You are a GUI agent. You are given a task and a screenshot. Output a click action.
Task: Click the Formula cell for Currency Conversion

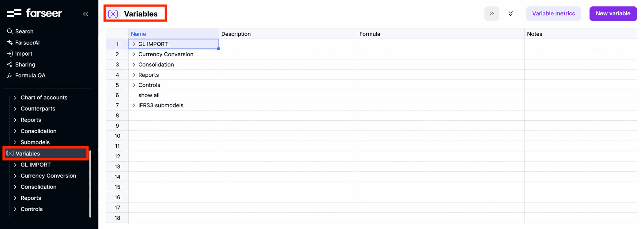click(x=441, y=54)
